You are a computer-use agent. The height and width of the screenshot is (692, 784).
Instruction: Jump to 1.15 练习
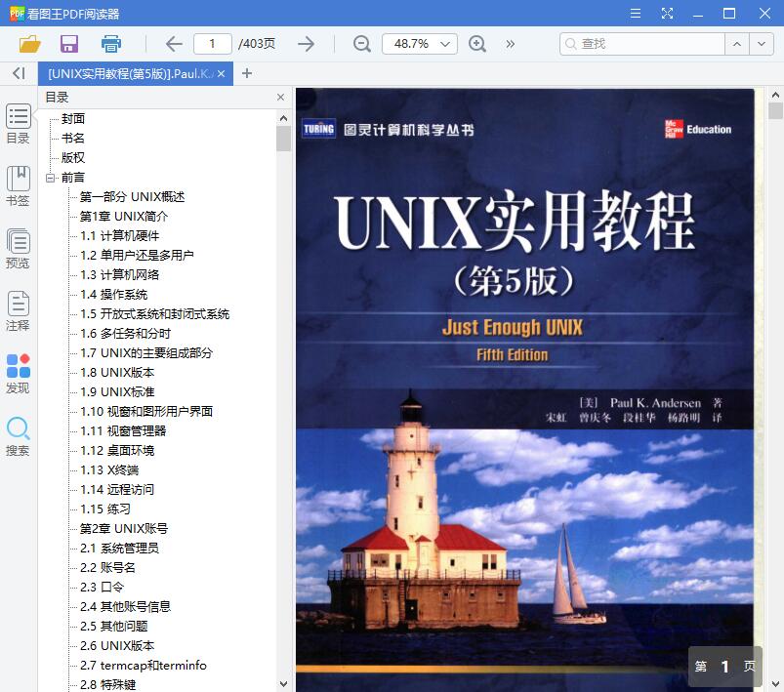(x=105, y=509)
